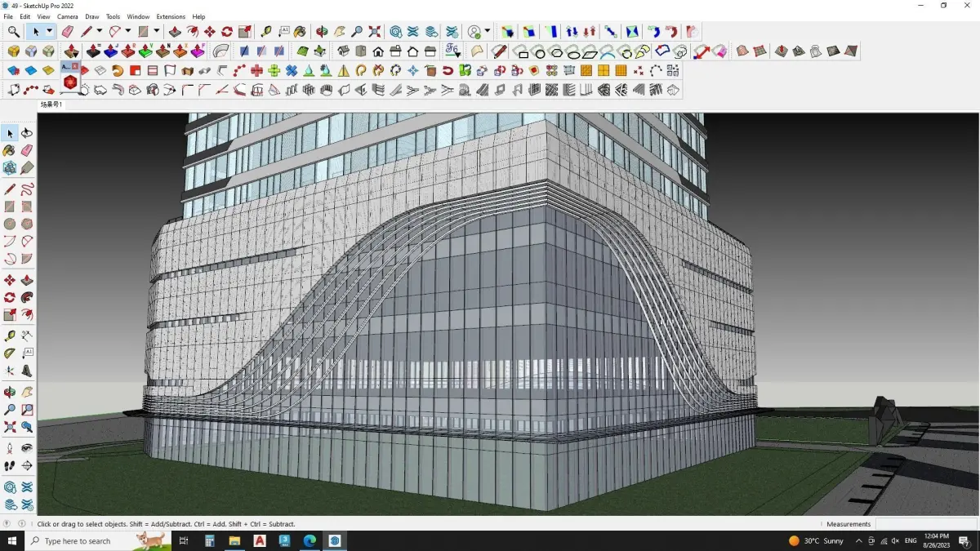This screenshot has height=551, width=980.
Task: Select the Freehand tool in left toolbar
Action: 27,189
